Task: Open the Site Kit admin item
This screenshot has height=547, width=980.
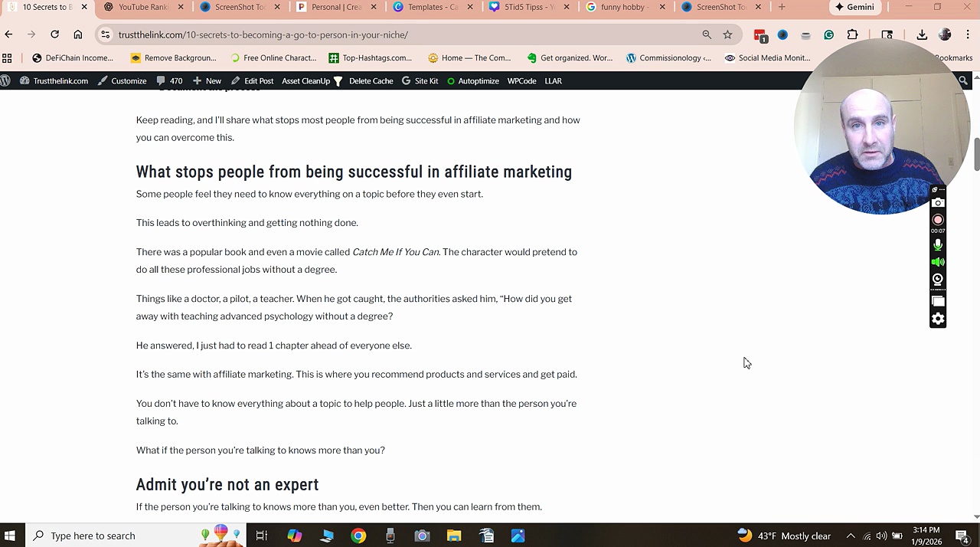Action: coord(420,80)
